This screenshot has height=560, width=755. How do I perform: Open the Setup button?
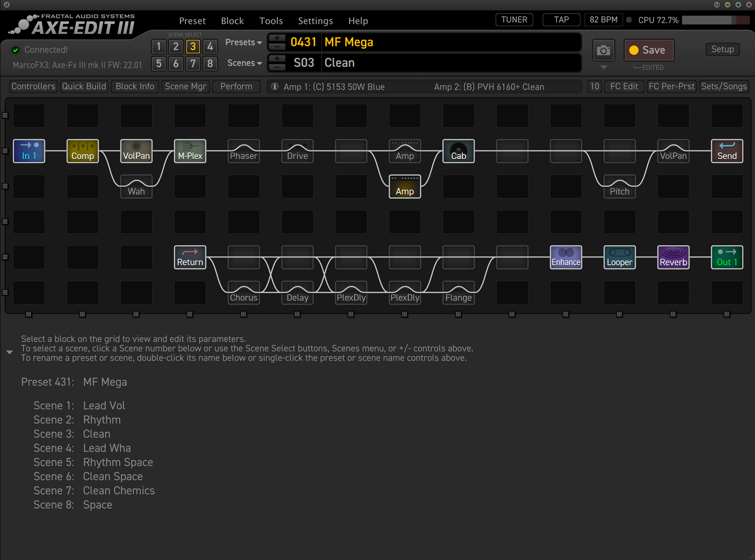(x=723, y=49)
